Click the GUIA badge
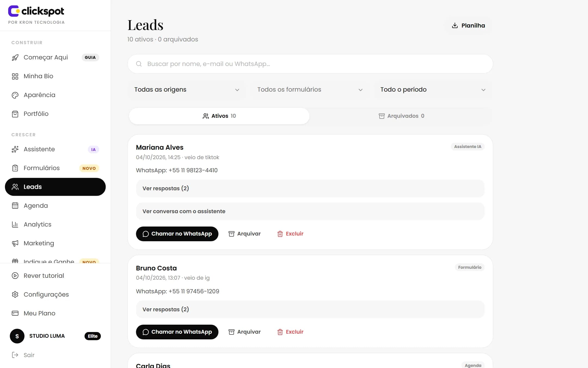This screenshot has height=368, width=588. click(90, 58)
